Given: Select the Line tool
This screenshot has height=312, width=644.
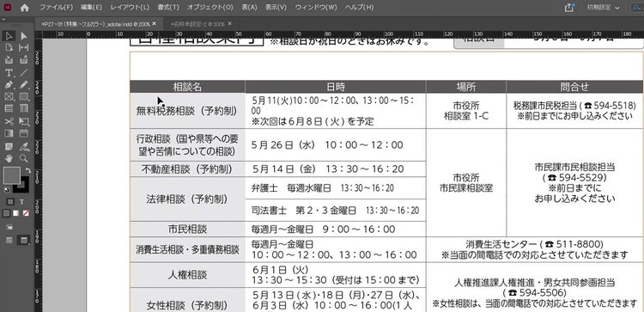Looking at the screenshot, I should coord(24,73).
